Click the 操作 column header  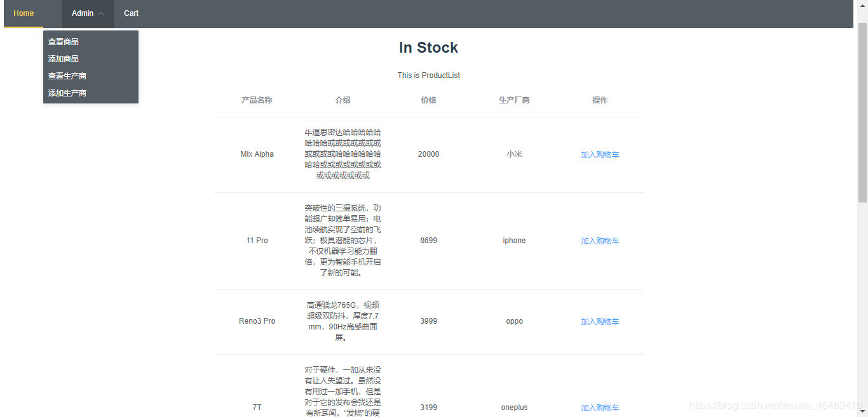click(600, 100)
